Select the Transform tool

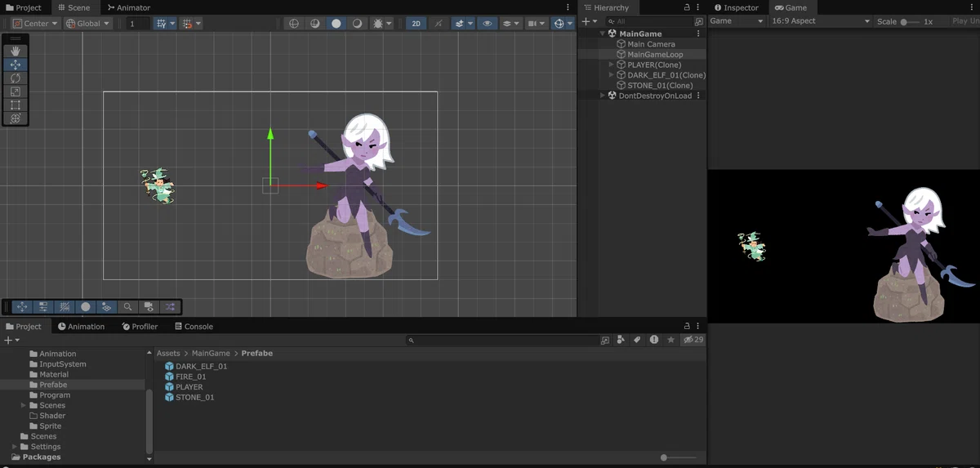tap(16, 118)
